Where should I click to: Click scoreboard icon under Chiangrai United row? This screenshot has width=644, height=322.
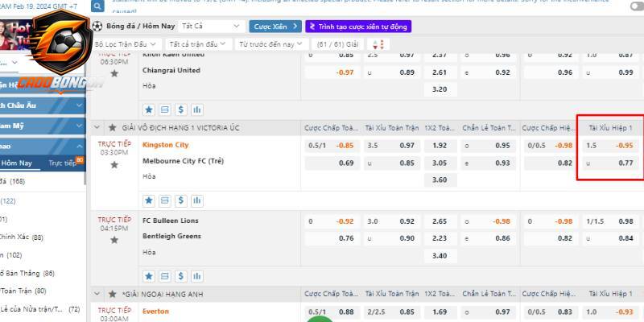165,109
